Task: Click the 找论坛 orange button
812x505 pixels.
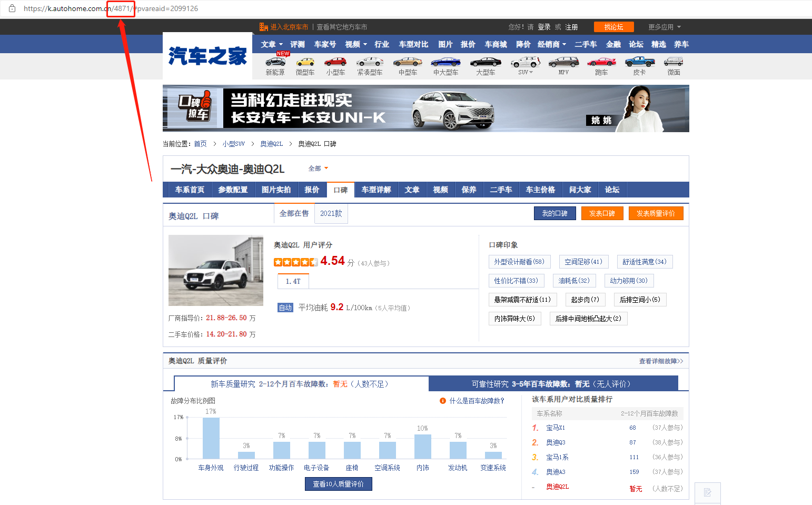Action: [x=613, y=27]
